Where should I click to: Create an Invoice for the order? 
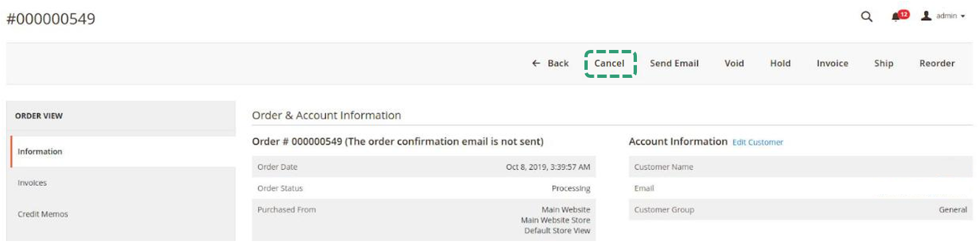[x=832, y=63]
